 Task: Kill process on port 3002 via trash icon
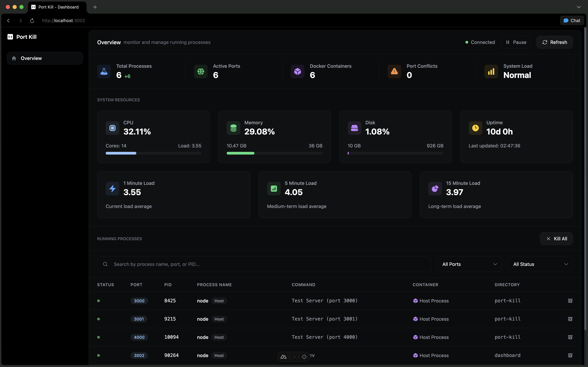point(570,355)
